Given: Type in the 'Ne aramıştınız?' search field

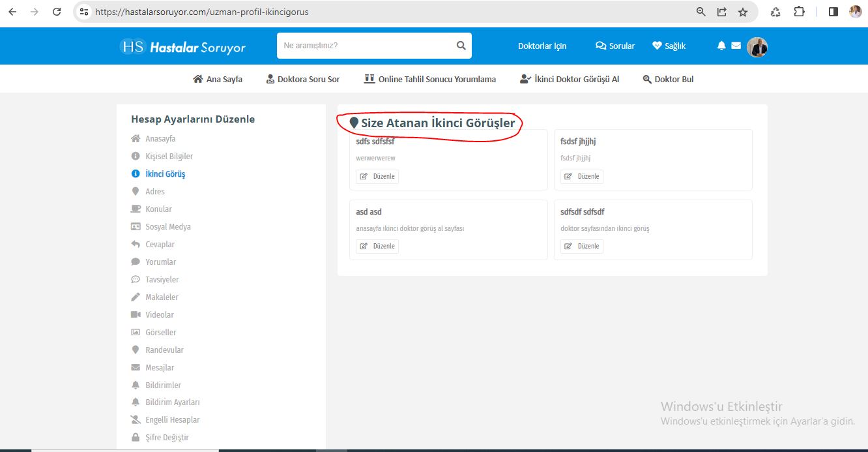Looking at the screenshot, I should point(365,46).
